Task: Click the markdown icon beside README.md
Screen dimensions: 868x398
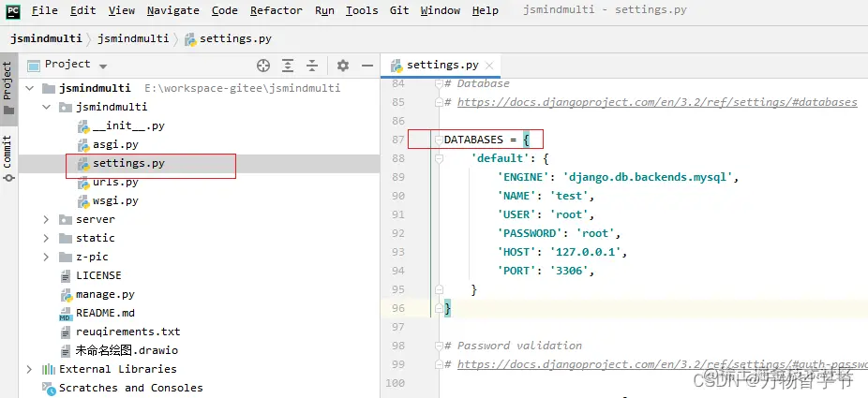Action: coord(66,314)
